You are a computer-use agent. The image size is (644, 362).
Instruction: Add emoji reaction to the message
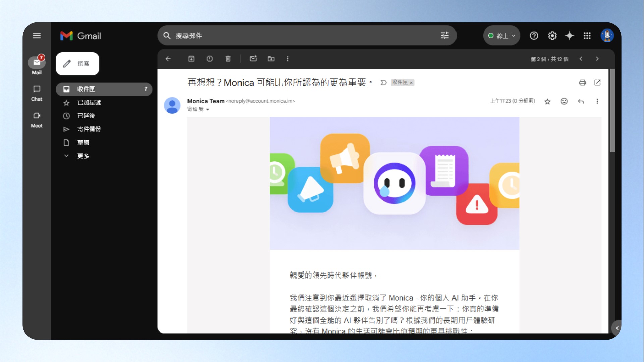pyautogui.click(x=564, y=101)
